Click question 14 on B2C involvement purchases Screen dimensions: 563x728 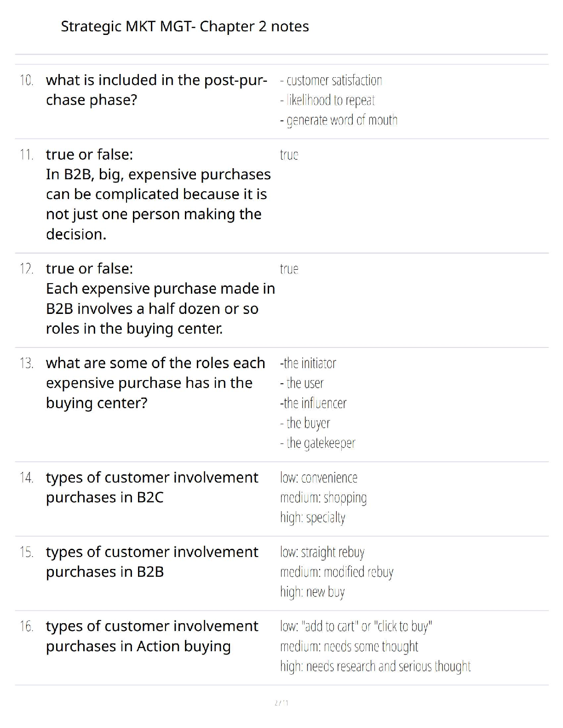pyautogui.click(x=152, y=487)
